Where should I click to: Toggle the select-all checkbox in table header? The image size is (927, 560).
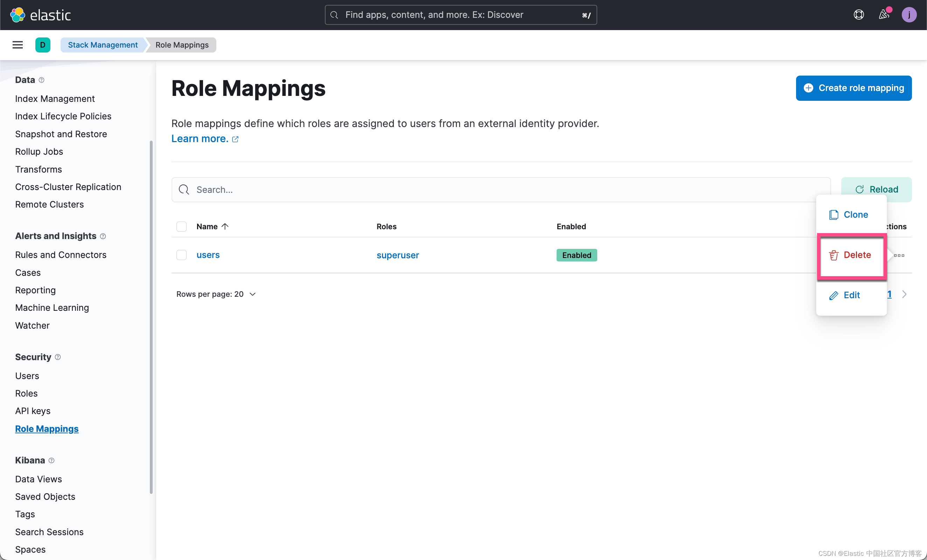click(x=181, y=226)
